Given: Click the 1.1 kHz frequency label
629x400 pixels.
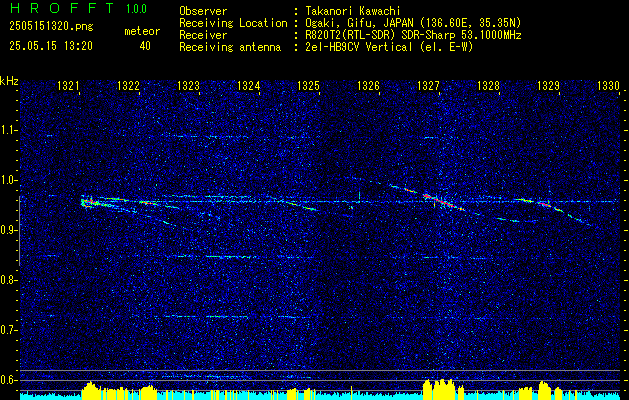Looking at the screenshot, I should click(9, 130).
